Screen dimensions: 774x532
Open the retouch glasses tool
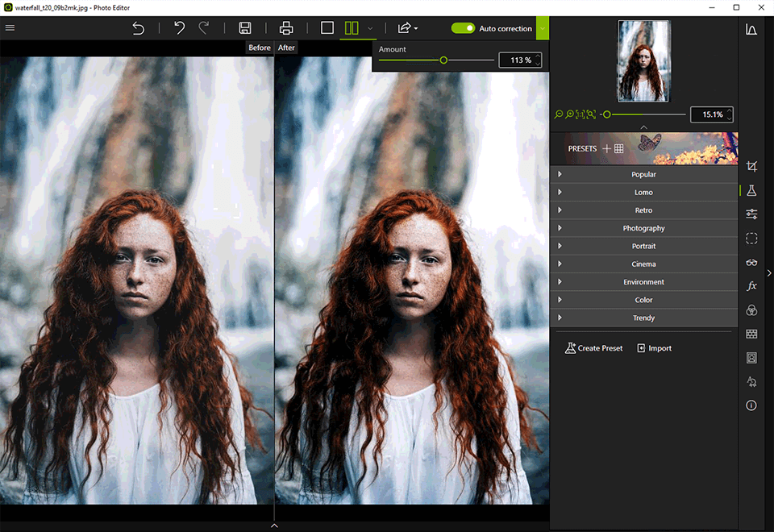tap(751, 262)
